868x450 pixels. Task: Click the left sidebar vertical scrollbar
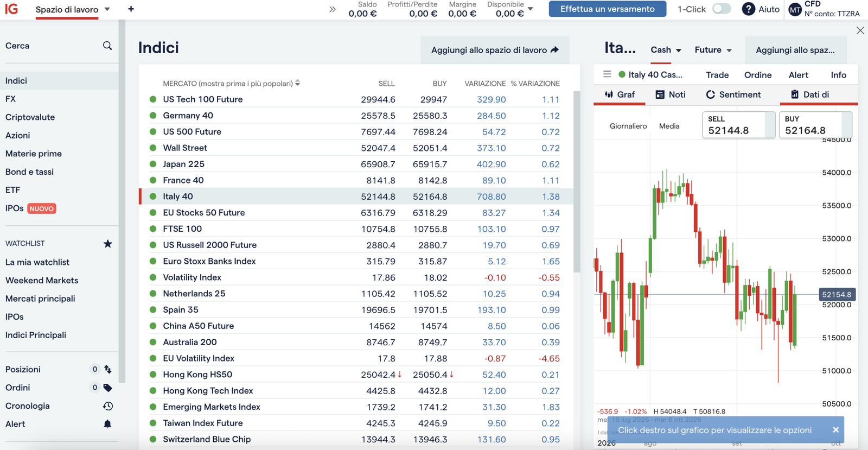122,201
